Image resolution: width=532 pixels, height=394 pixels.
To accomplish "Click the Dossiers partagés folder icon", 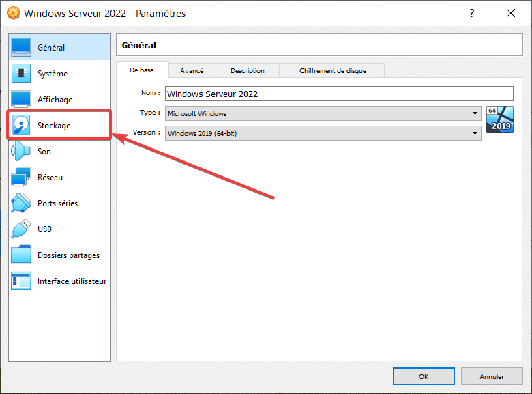I will (21, 255).
